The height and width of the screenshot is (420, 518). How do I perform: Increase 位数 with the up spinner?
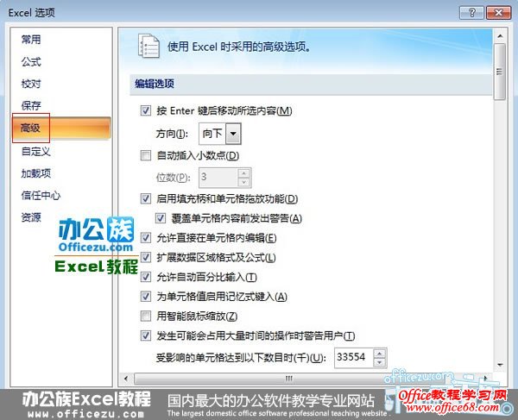coord(244,172)
